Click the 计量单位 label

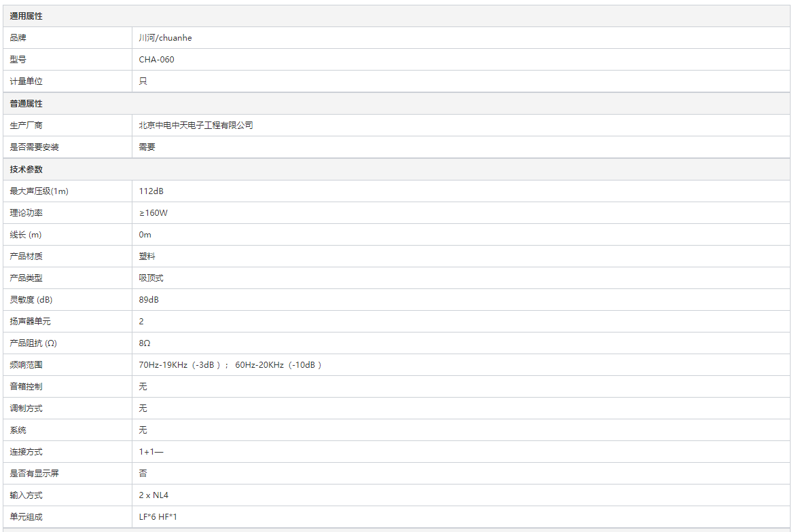(26, 81)
